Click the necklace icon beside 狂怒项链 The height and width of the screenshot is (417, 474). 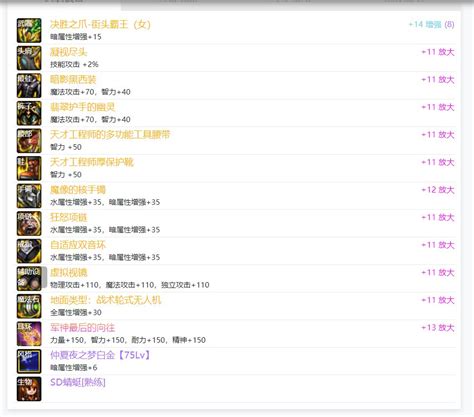[29, 223]
